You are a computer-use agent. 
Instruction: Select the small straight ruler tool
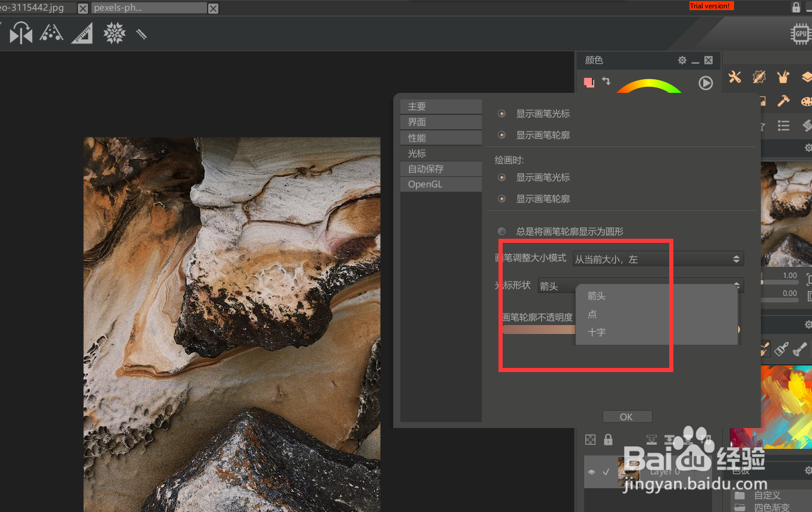point(142,34)
